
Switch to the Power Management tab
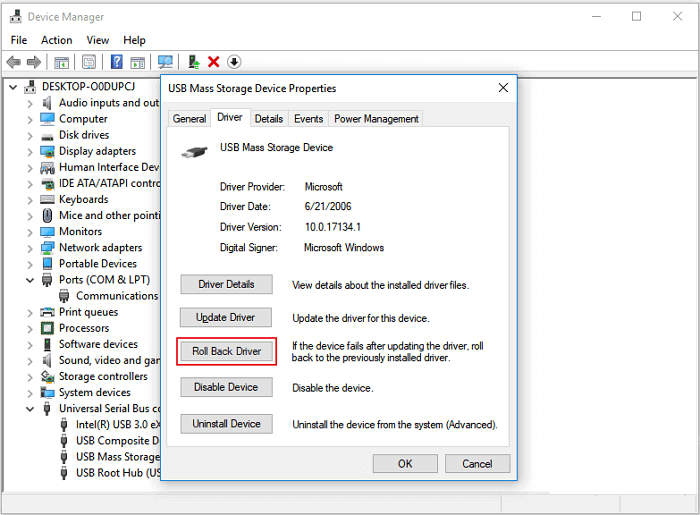pyautogui.click(x=376, y=119)
